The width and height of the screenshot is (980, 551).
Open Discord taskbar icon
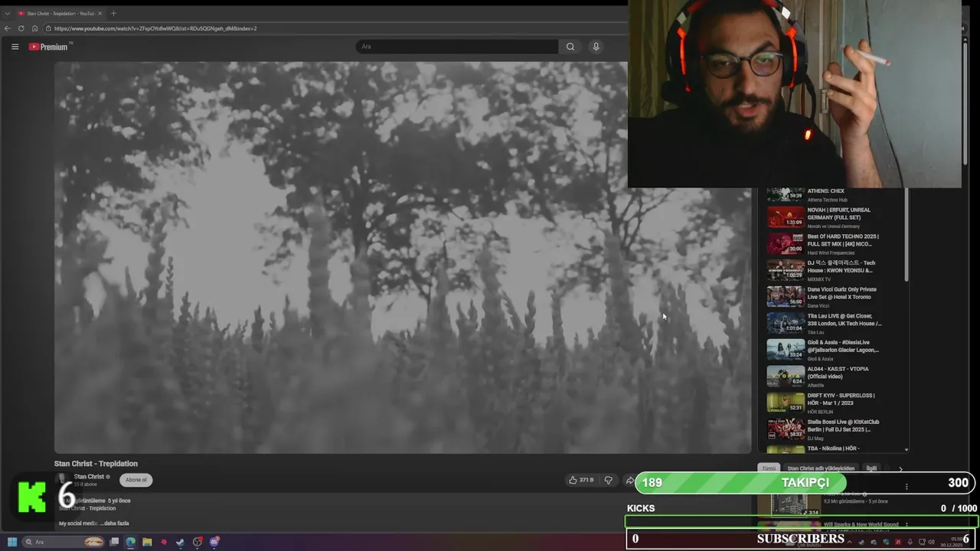tap(214, 542)
